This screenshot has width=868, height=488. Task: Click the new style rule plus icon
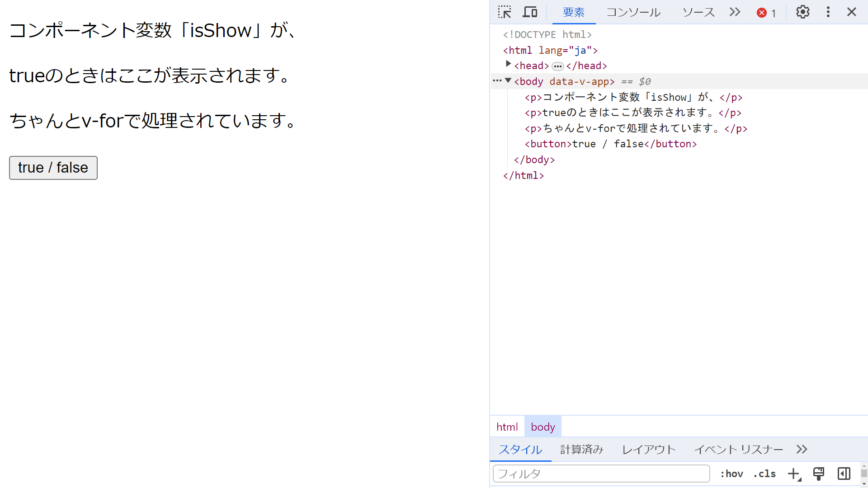pyautogui.click(x=793, y=474)
